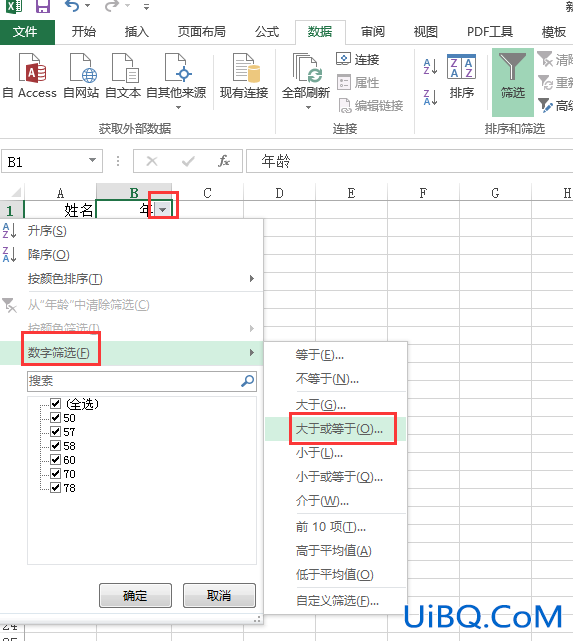Select Between 介于(W)... option

pyautogui.click(x=336, y=501)
